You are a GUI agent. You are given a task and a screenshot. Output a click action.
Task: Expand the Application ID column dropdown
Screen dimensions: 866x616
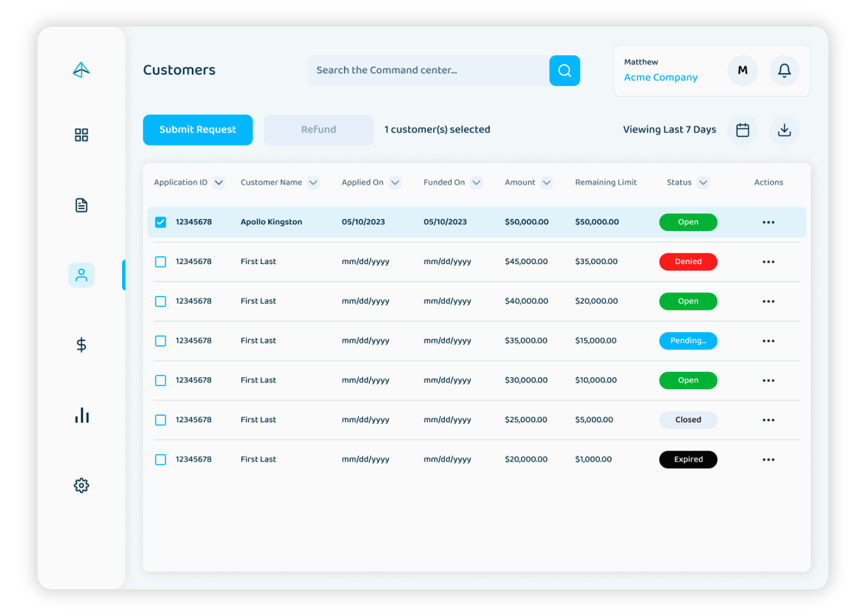click(219, 183)
